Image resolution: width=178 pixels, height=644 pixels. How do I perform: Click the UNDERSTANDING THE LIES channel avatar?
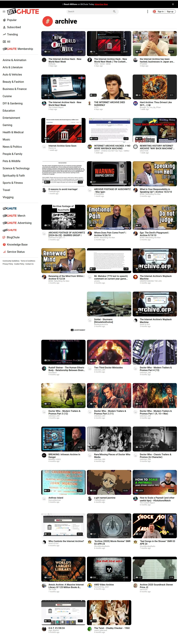click(x=135, y=277)
